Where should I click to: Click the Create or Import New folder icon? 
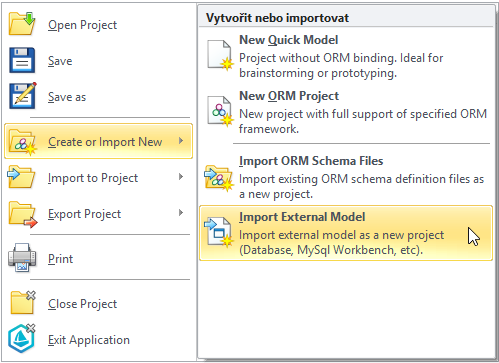[x=23, y=142]
